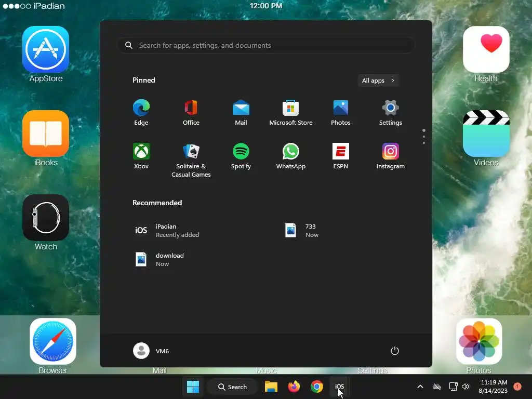Select the iPadian iOS taskbar icon
This screenshot has width=532, height=399.
pyautogui.click(x=340, y=387)
